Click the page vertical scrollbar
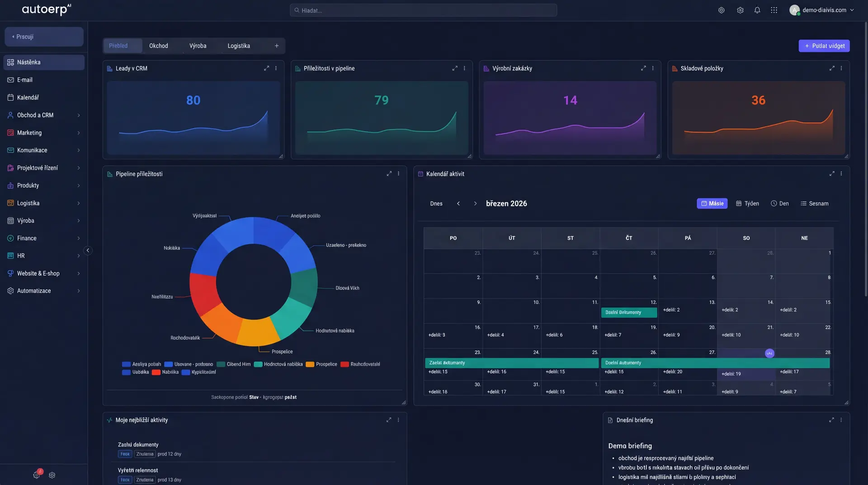The height and width of the screenshot is (485, 868). (865, 158)
